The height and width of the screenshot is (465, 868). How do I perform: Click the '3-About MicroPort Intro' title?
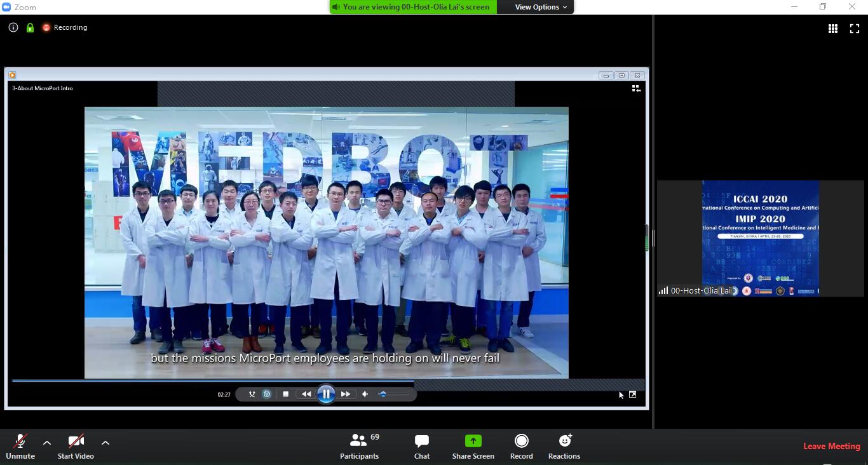pos(43,88)
